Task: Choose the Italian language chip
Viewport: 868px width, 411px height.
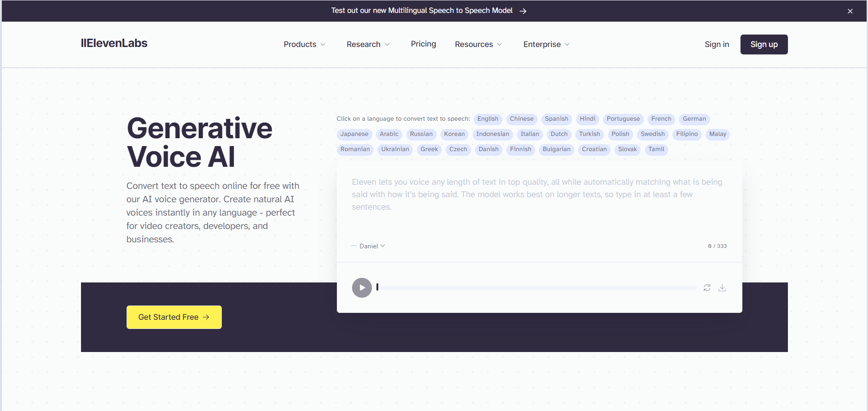Action: pos(530,134)
